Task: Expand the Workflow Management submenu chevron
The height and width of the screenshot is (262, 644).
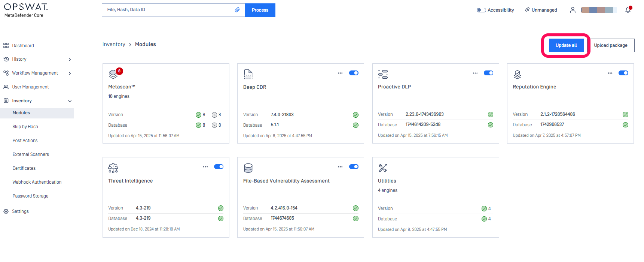Action: (x=70, y=73)
